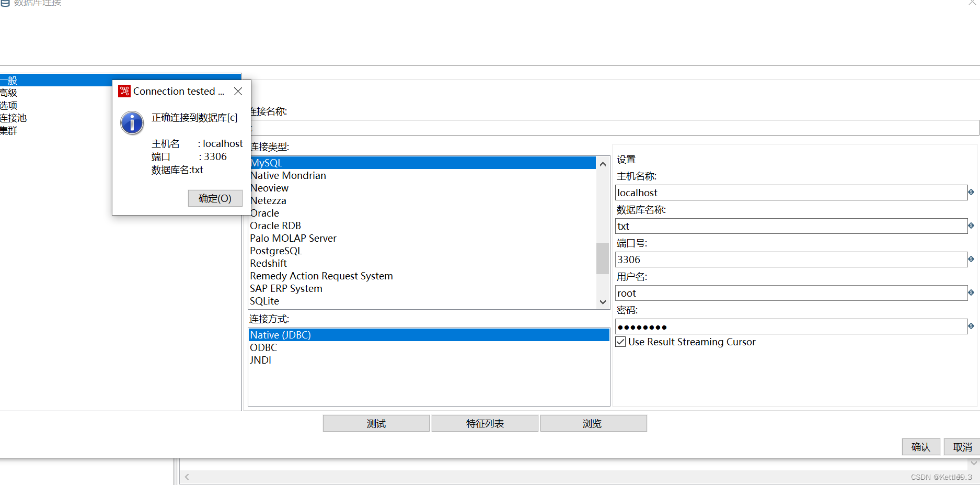Screen dimensions: 980x485
Task: Select MySQL in connection type list
Action: (x=422, y=163)
